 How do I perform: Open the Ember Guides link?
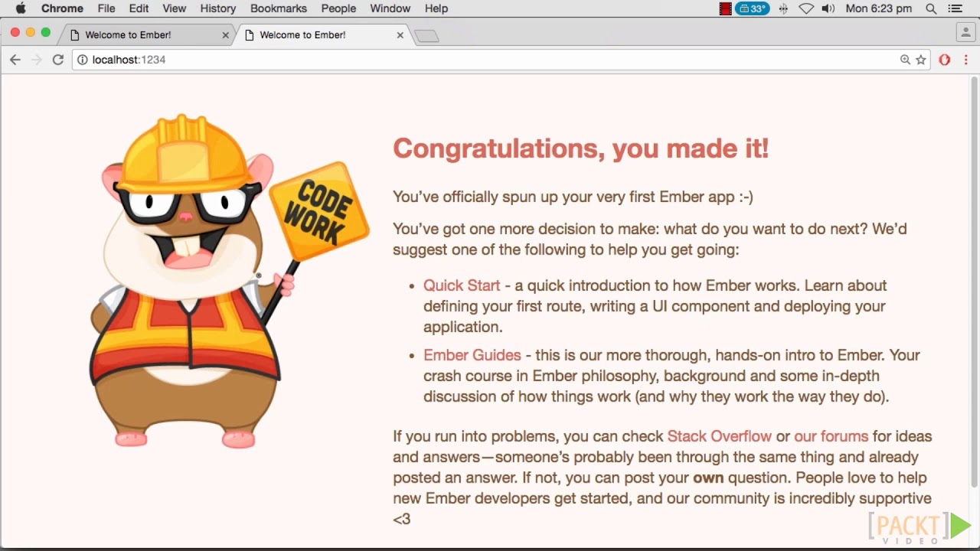[472, 355]
